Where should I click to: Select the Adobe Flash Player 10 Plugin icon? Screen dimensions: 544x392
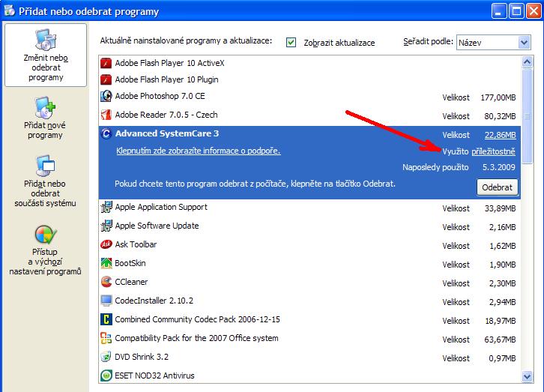(106, 79)
